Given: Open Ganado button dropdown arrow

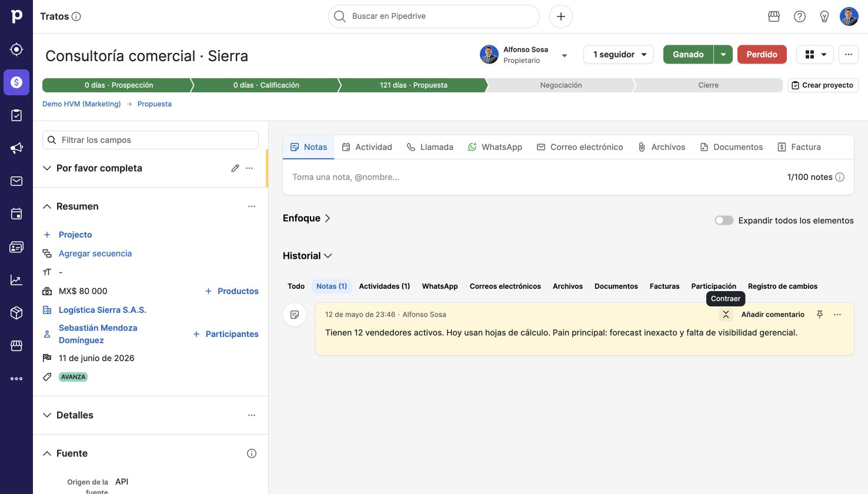Looking at the screenshot, I should pyautogui.click(x=723, y=55).
